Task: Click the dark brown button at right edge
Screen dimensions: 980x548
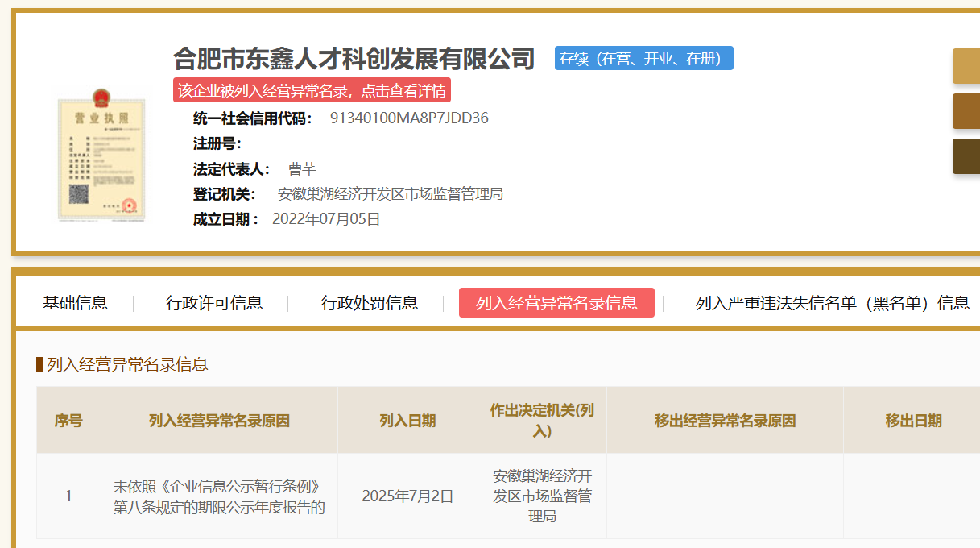Action: (x=966, y=156)
